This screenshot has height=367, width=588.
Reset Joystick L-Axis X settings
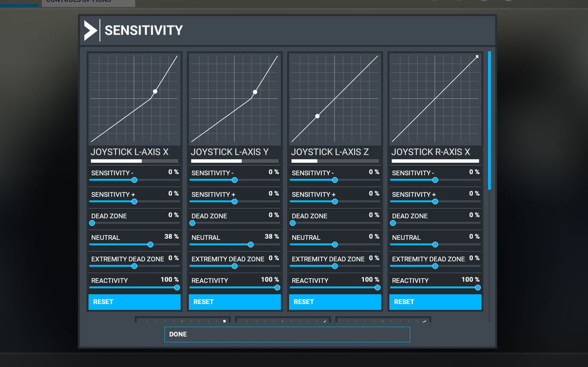(135, 302)
